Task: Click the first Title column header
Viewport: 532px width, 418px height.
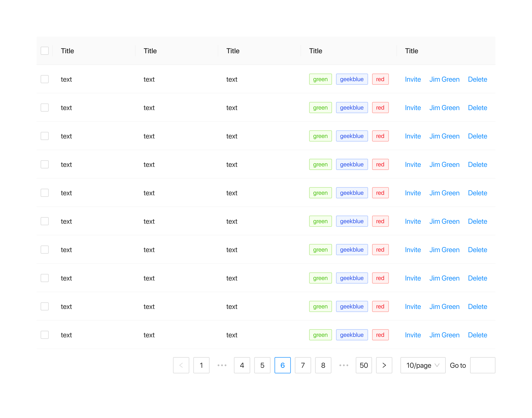Action: tap(67, 51)
